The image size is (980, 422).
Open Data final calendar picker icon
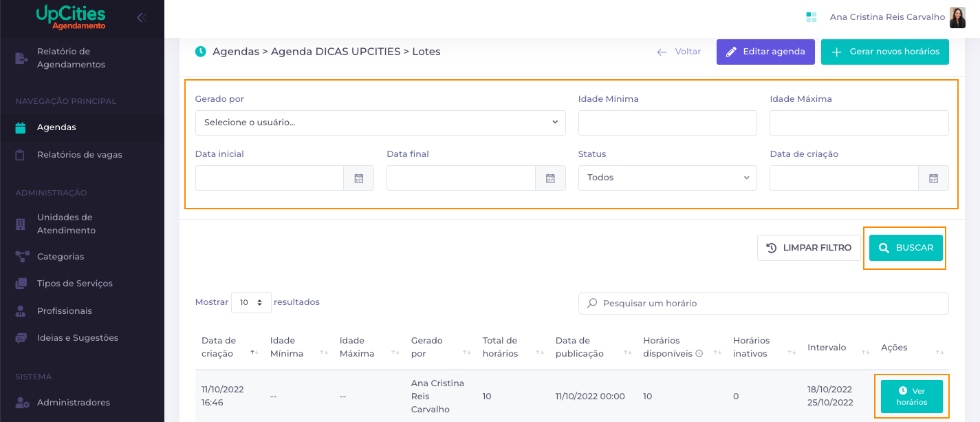click(550, 178)
